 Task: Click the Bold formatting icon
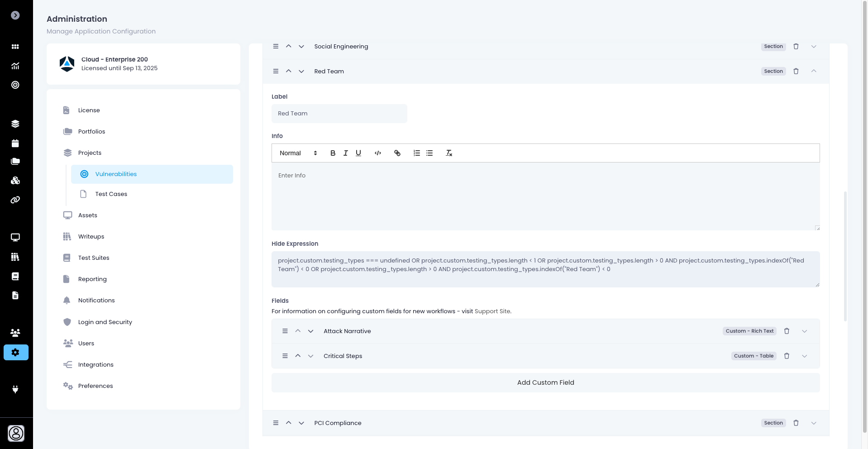tap(333, 153)
